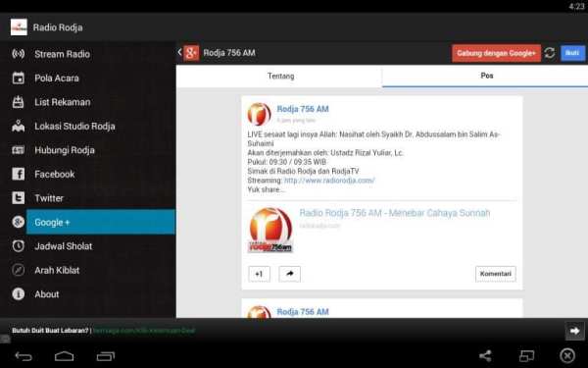The image size is (588, 368).
Task: Tap the red Google+ logo in the header
Action: tap(191, 53)
